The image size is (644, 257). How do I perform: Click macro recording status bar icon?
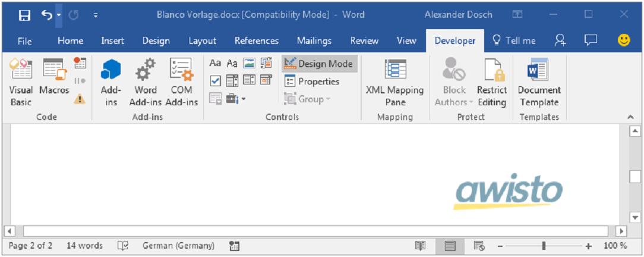click(x=235, y=246)
